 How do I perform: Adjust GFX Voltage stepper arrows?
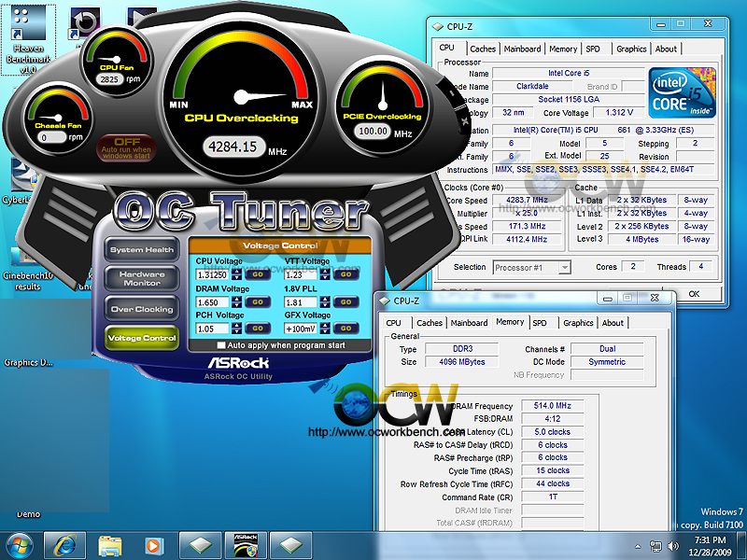point(325,329)
